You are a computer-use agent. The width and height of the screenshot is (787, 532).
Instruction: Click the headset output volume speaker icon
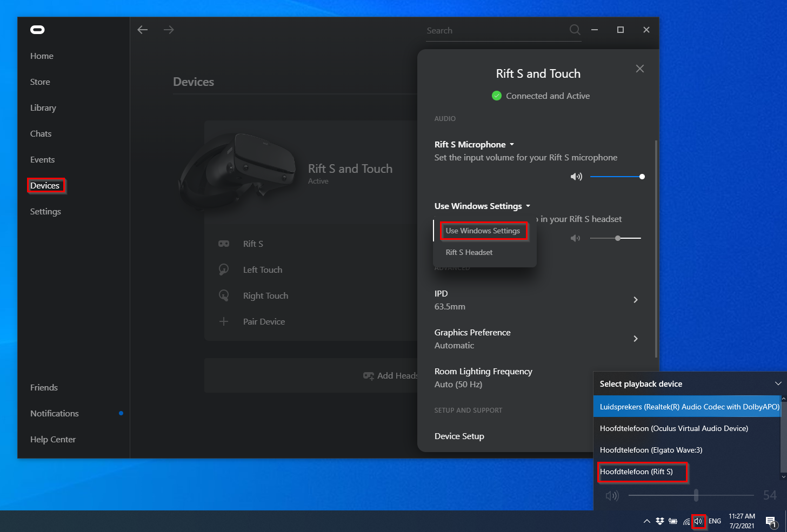click(576, 238)
